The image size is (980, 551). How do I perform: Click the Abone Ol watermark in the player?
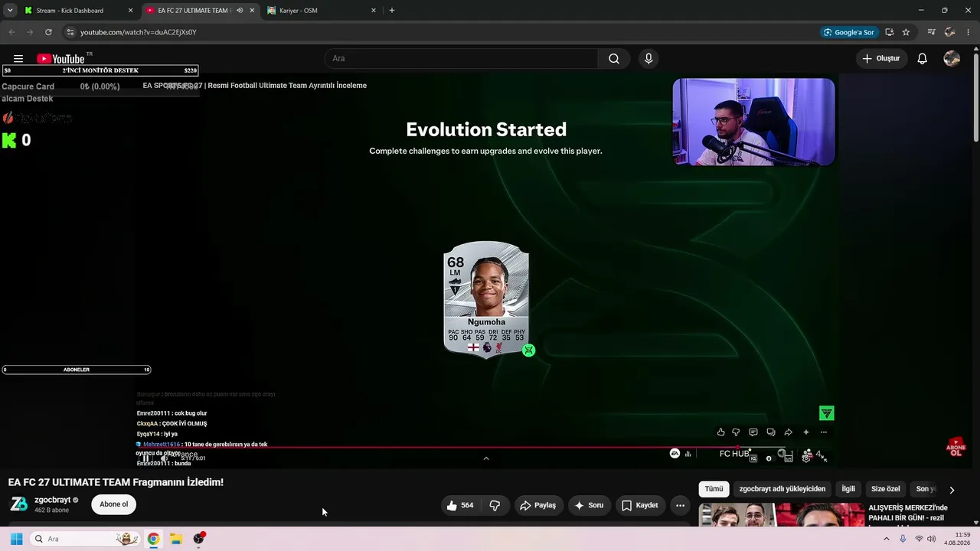(x=955, y=447)
